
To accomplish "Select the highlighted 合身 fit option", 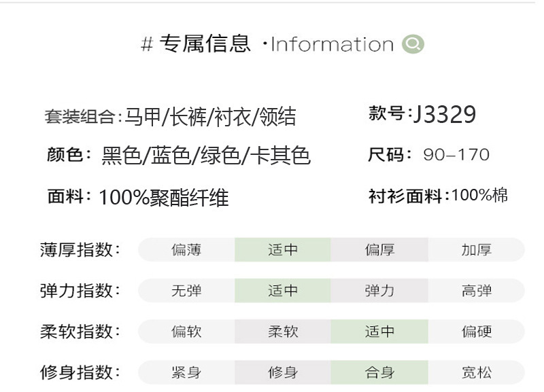I will pyautogui.click(x=379, y=372).
